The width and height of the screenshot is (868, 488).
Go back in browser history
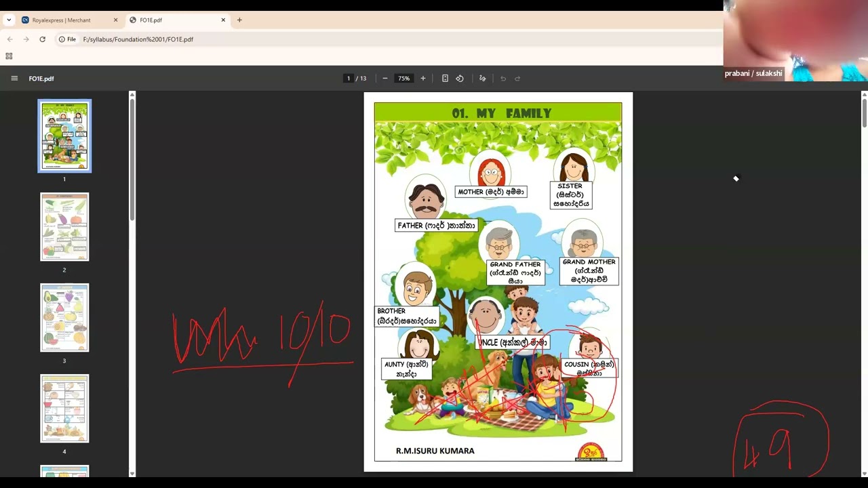9,39
